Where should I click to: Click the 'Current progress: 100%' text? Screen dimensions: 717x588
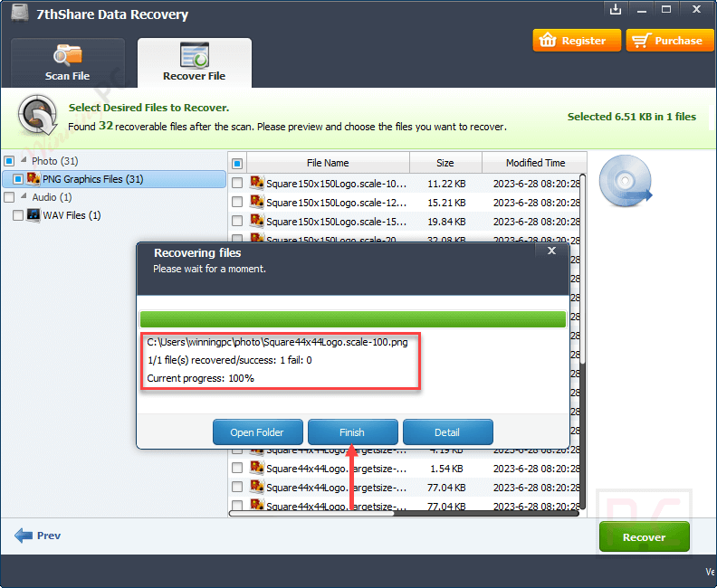[200, 378]
